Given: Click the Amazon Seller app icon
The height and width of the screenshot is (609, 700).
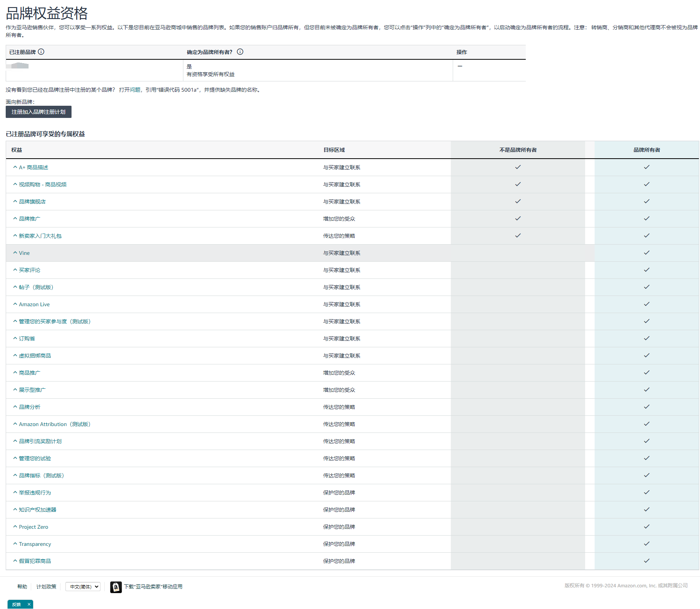Looking at the screenshot, I should point(116,587).
